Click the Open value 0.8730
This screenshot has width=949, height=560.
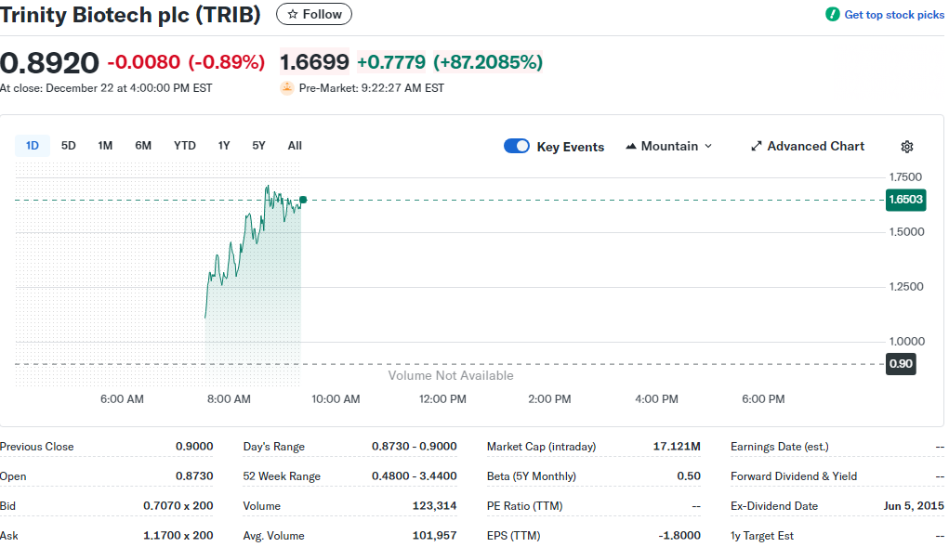194,475
